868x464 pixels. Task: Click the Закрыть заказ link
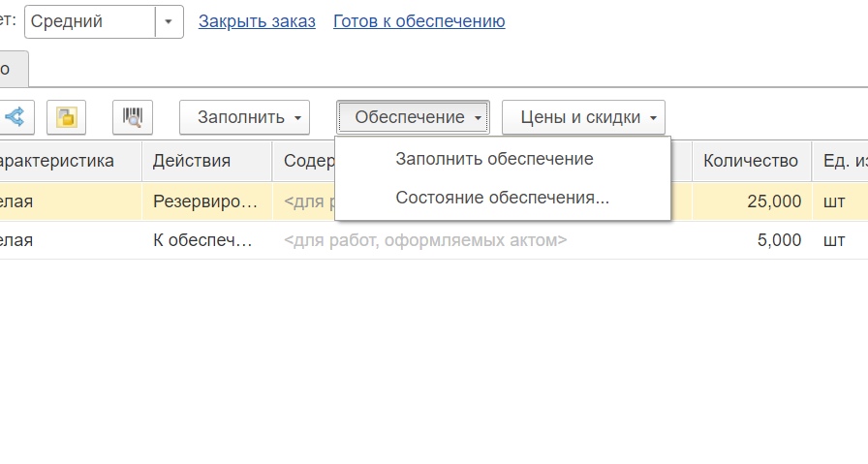257,21
